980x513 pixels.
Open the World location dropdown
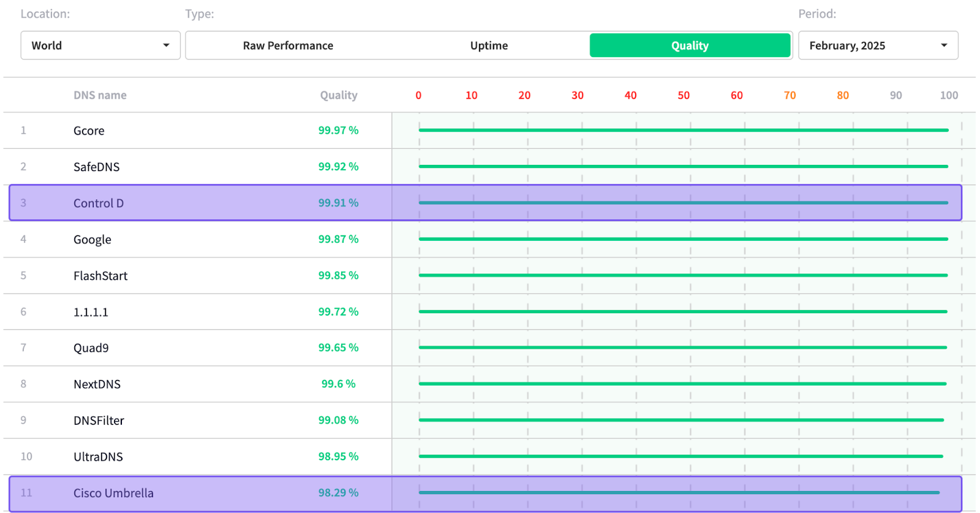point(100,45)
